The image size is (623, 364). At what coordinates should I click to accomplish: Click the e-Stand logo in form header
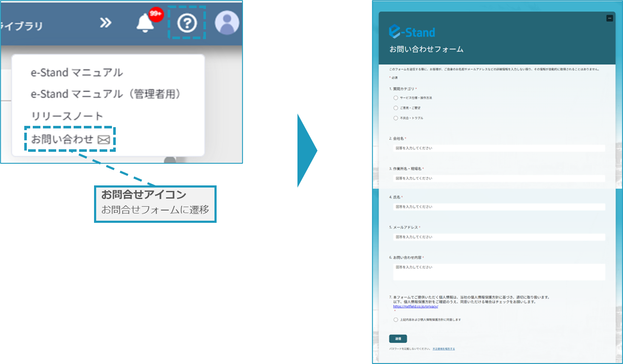[412, 32]
